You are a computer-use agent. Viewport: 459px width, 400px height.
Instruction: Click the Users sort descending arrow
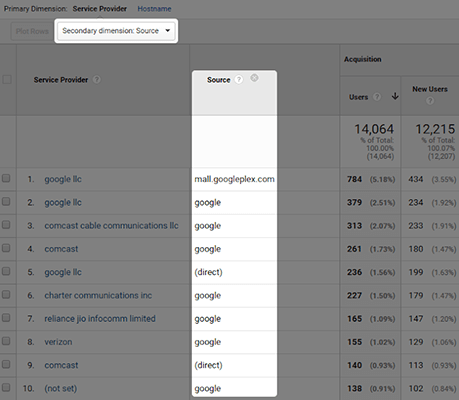(395, 96)
